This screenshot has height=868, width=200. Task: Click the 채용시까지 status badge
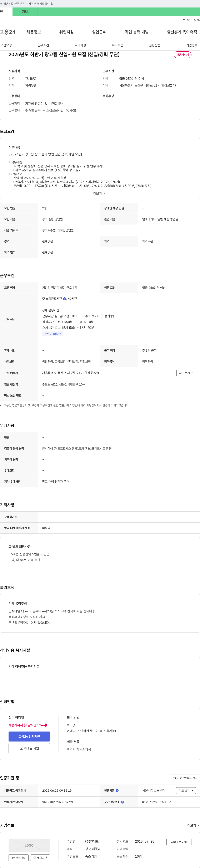(182, 55)
